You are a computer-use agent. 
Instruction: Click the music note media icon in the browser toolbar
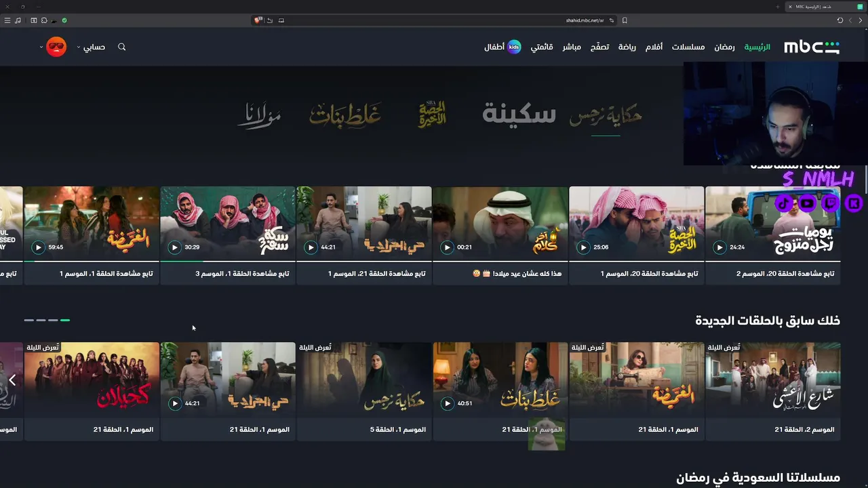tap(18, 20)
